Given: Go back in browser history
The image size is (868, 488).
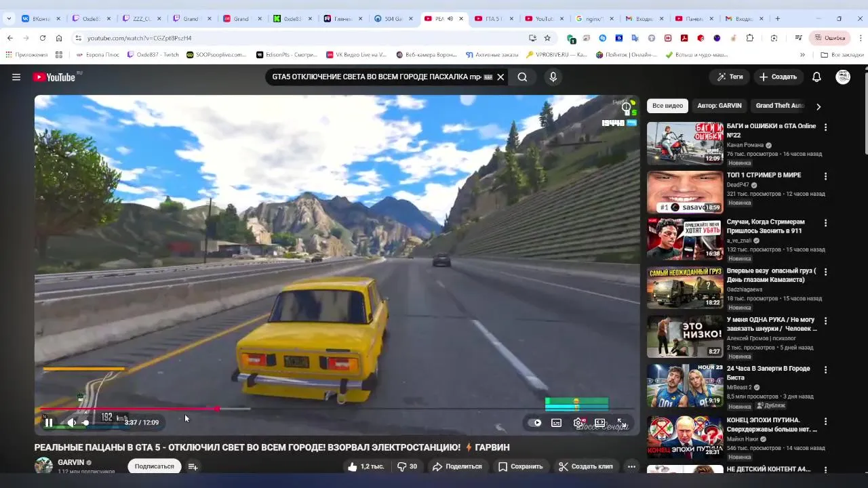Looking at the screenshot, I should (9, 38).
